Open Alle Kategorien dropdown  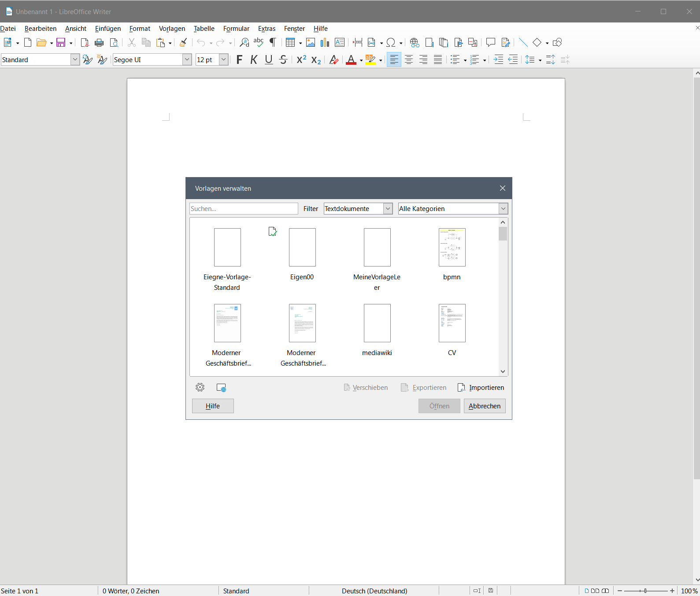(x=453, y=209)
